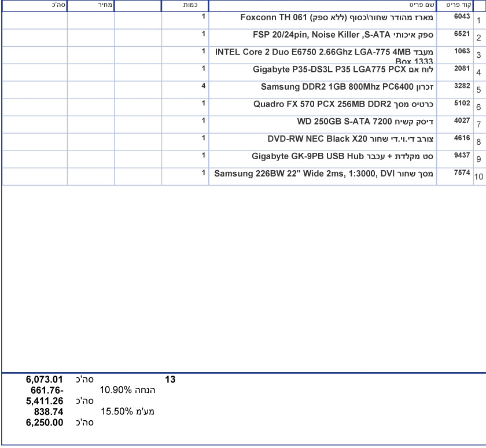This screenshot has height=448, width=486.
Task: Click the 'מחיר' column header
Action: [90, 6]
